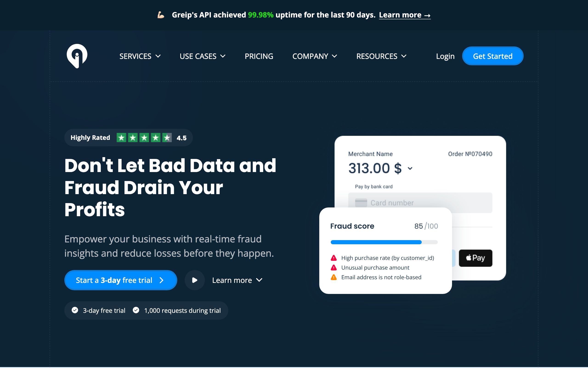Click the Card number input field
Screen dimensions: 588x368
pos(420,203)
